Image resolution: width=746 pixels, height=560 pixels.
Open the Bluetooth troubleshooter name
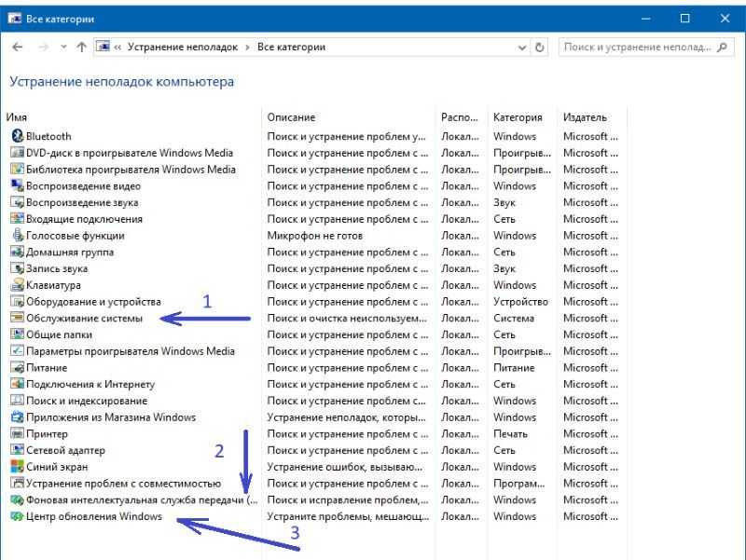(x=48, y=136)
